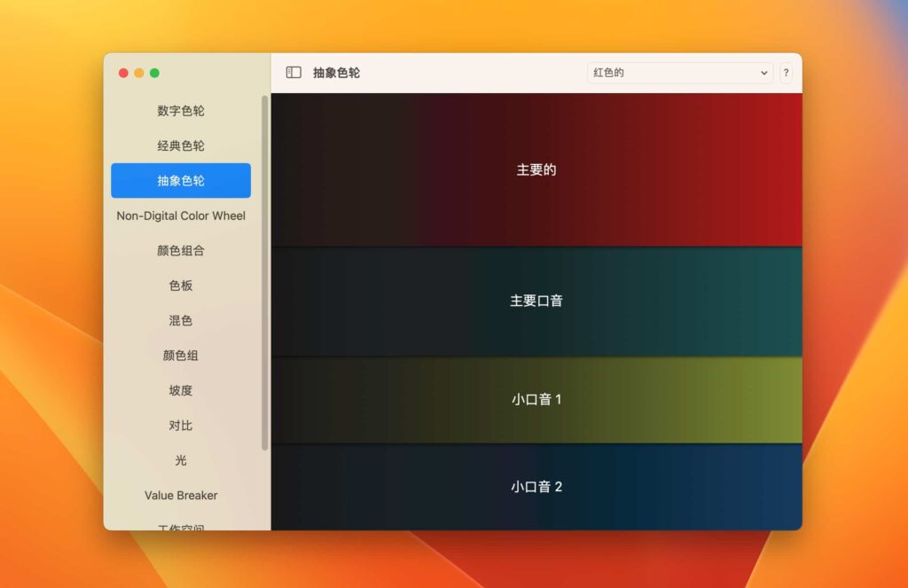
Task: Toggle the sidebar panel icon
Action: click(293, 72)
